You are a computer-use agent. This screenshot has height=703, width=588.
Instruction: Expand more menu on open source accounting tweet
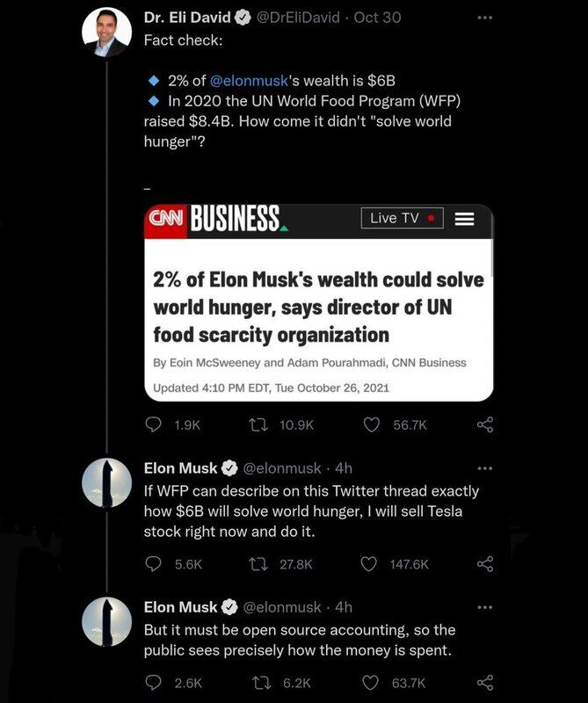point(486,607)
